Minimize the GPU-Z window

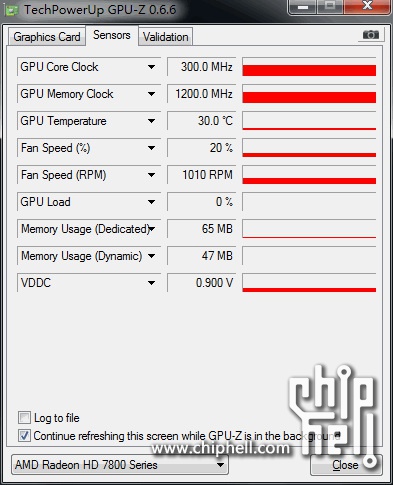tap(303, 7)
